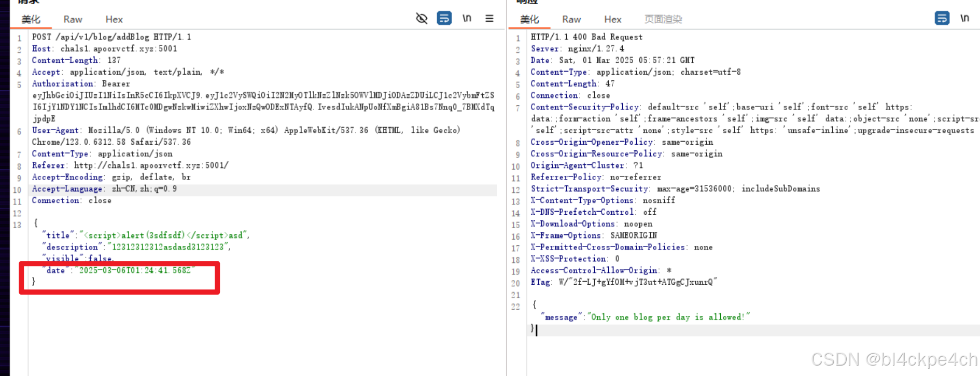Click the "Only one blog per day" message
The width and height of the screenshot is (980, 376).
point(668,317)
